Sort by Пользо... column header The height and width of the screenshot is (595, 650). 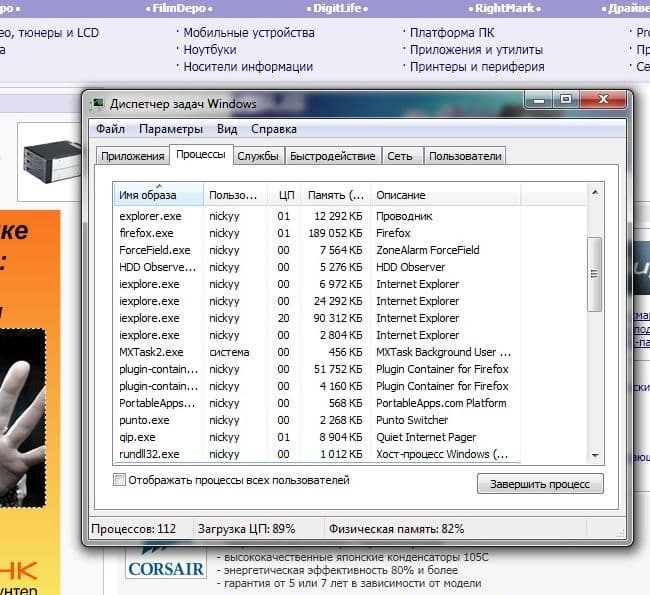coord(235,195)
